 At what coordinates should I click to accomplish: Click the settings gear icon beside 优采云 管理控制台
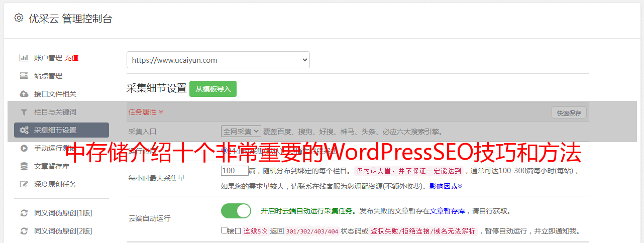pyautogui.click(x=19, y=18)
